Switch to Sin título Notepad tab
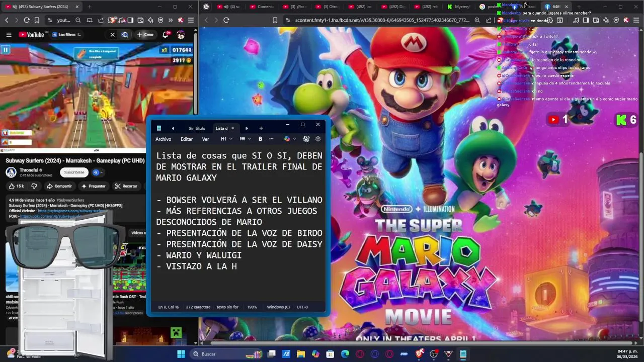Screen dimensions: 644x362 click(197, 128)
